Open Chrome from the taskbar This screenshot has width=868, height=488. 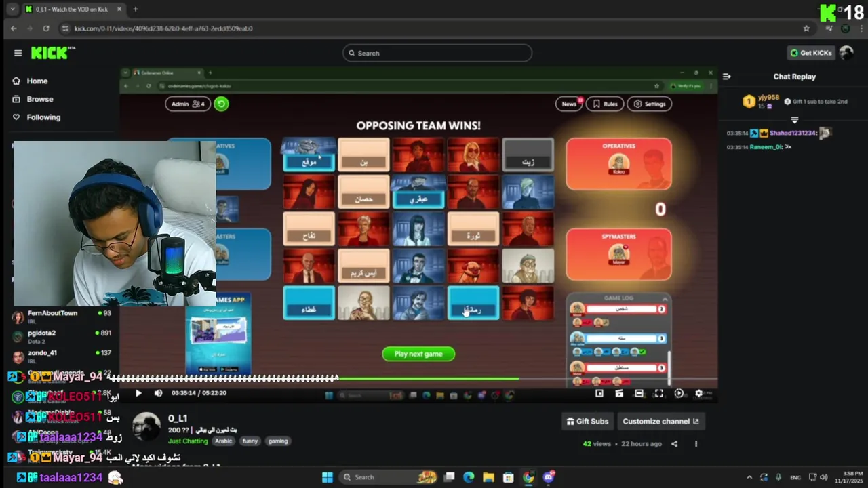pyautogui.click(x=528, y=477)
